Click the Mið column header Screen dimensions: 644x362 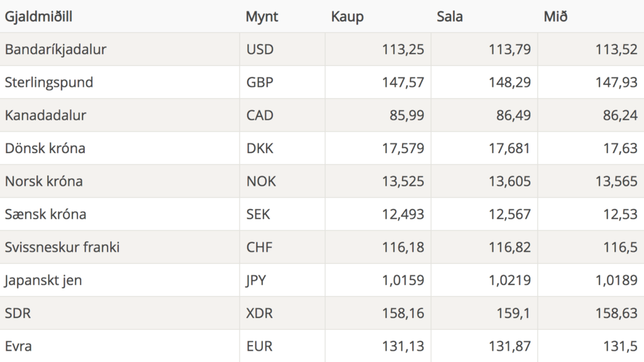click(x=556, y=17)
